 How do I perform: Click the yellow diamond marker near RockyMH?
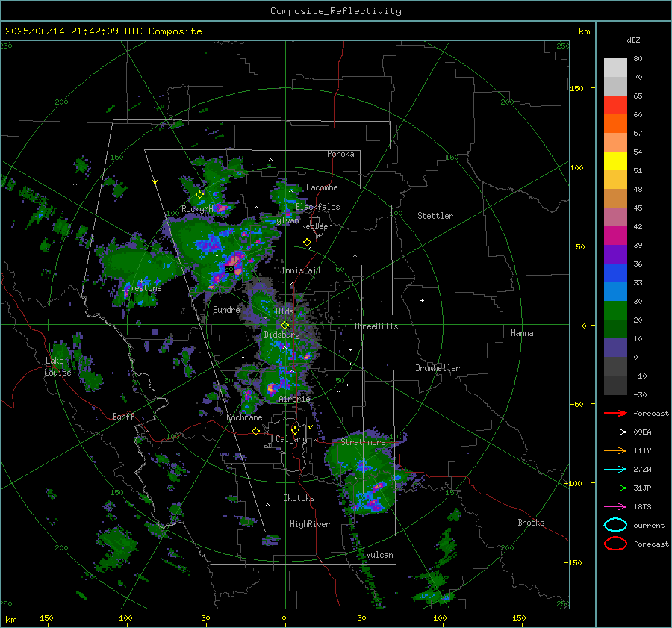[x=199, y=195]
